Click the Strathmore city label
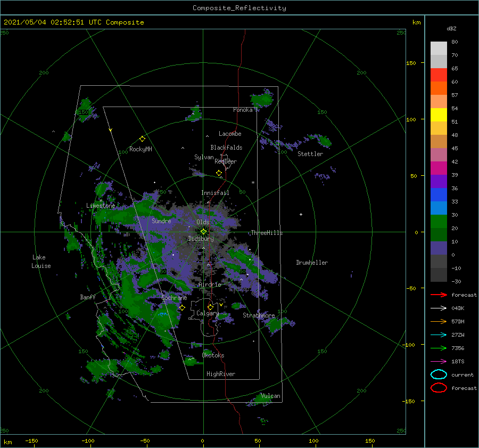Viewport: 479px width, 448px height. (259, 315)
